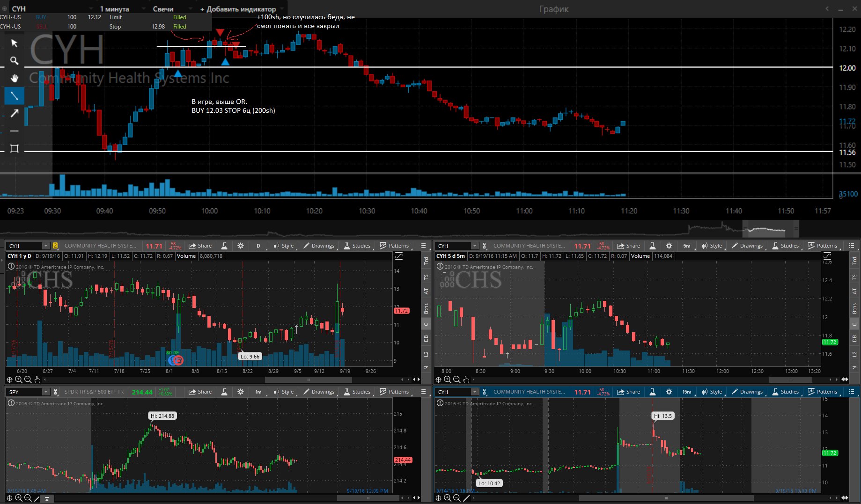This screenshot has height=504, width=861.
Task: Open the Drawings menu on CYH daily chart
Action: (x=319, y=246)
